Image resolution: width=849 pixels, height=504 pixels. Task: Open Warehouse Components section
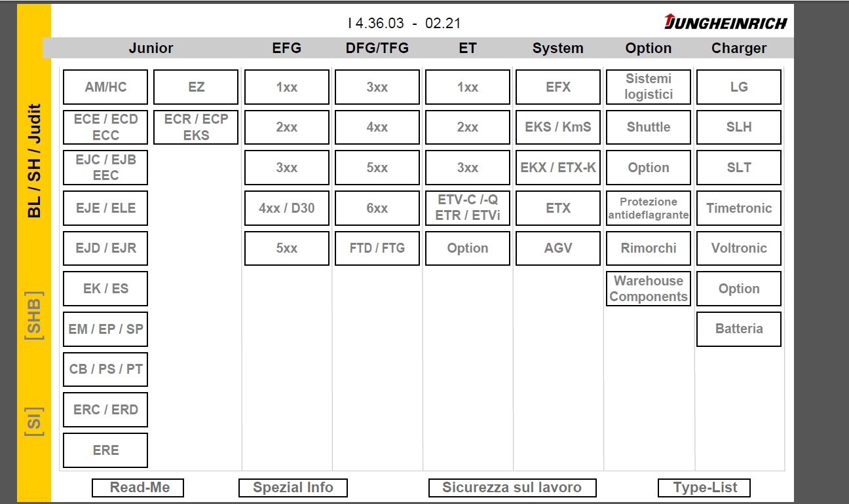point(649,289)
